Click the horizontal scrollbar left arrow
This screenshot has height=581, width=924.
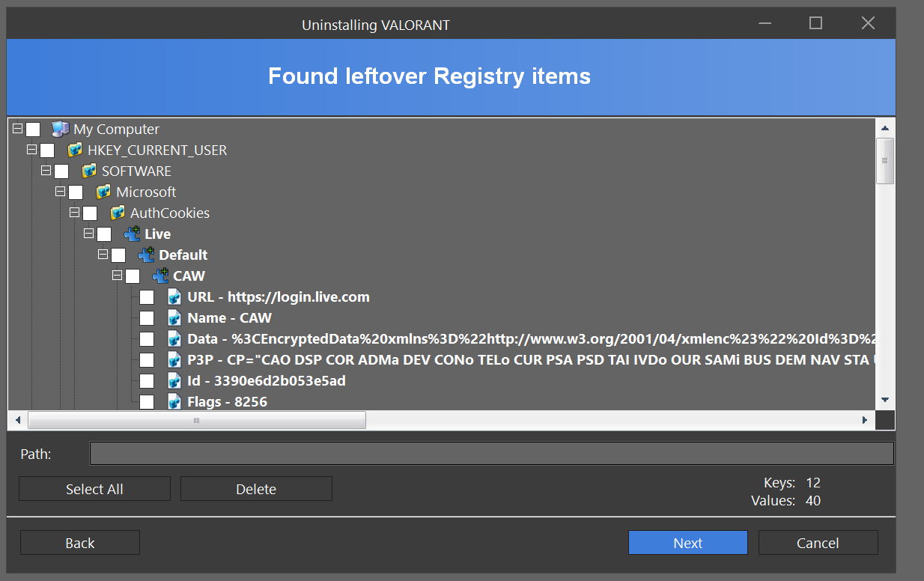[x=17, y=420]
